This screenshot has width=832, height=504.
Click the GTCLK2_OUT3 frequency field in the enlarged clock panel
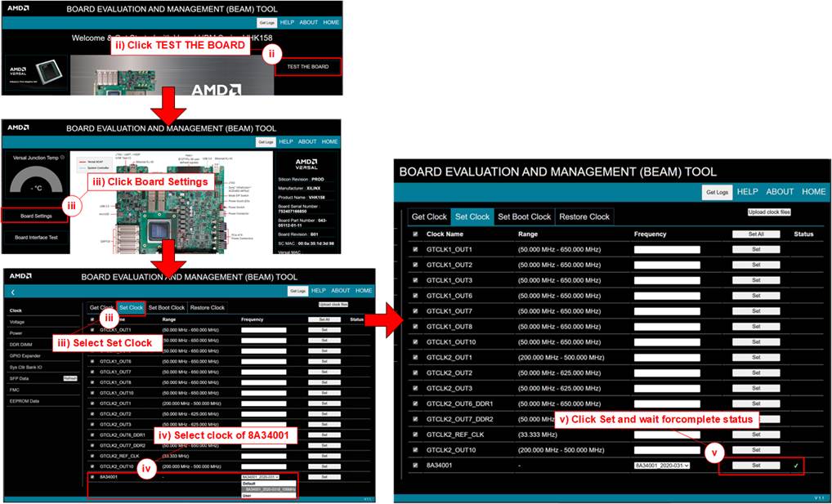pyautogui.click(x=667, y=388)
